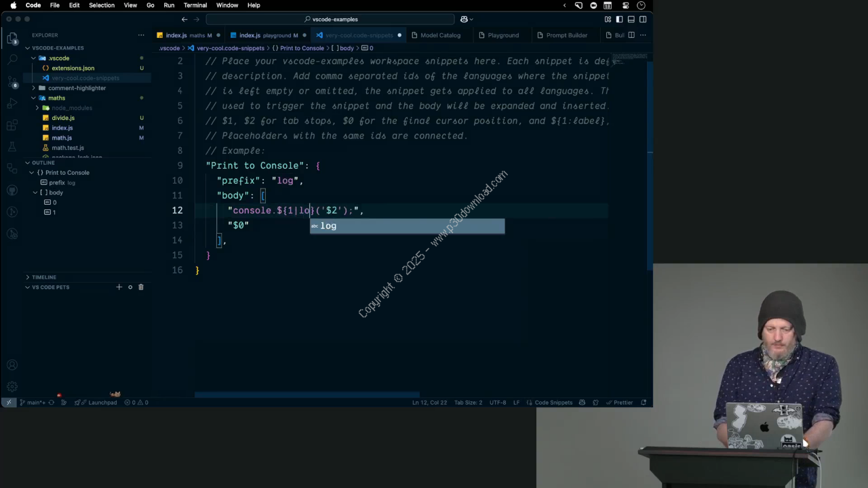
Task: Change UTF-8 encoding in status bar
Action: (x=498, y=403)
